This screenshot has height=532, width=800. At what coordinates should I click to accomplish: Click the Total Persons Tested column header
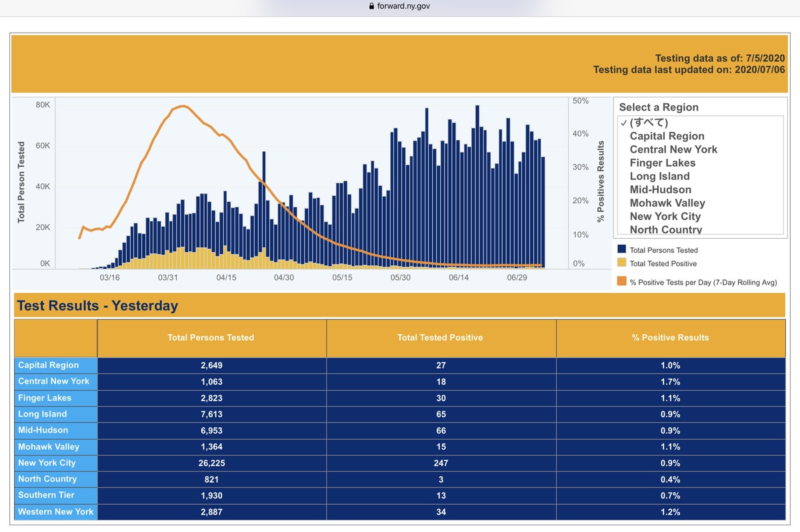tap(211, 338)
